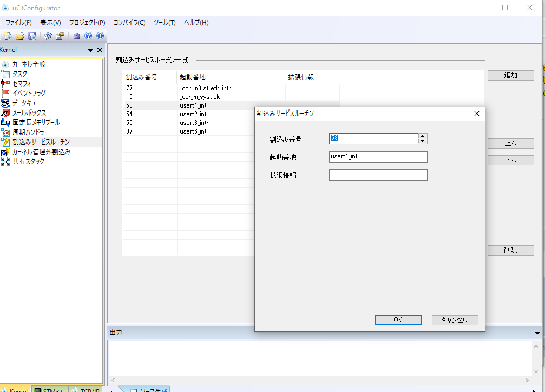Click the 削除 button

pyautogui.click(x=510, y=250)
